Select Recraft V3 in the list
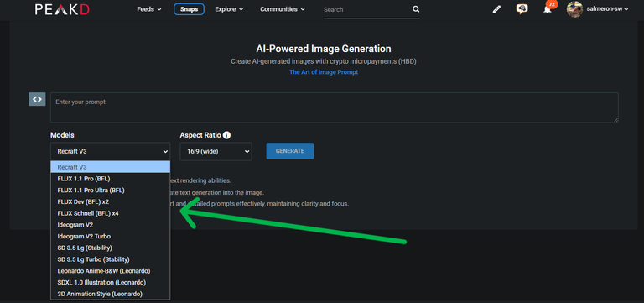Image resolution: width=644 pixels, height=303 pixels. pyautogui.click(x=110, y=167)
